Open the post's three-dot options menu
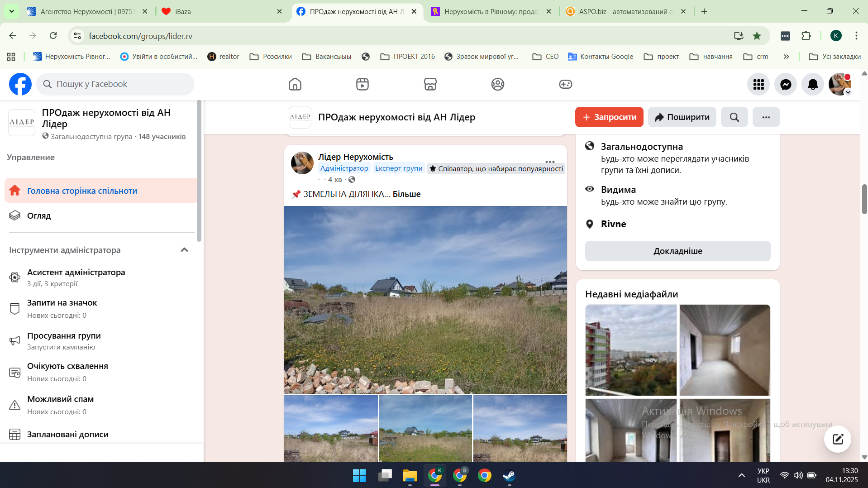The image size is (868, 488). click(x=550, y=162)
